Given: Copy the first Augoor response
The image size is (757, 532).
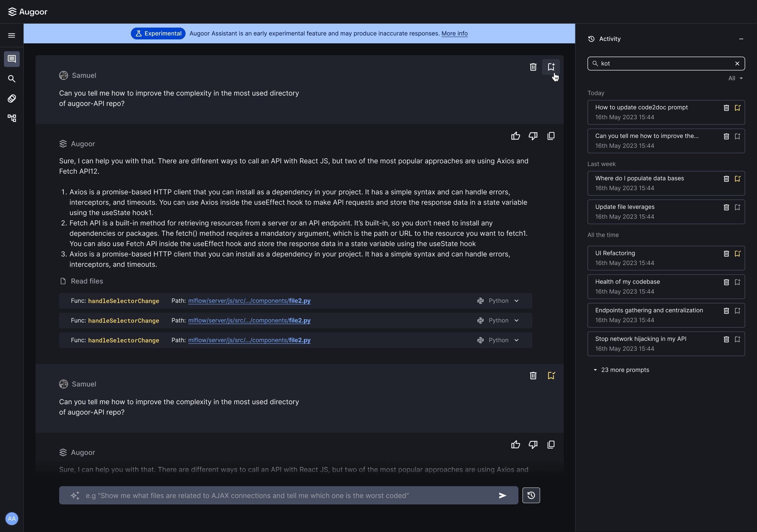Looking at the screenshot, I should click(551, 136).
